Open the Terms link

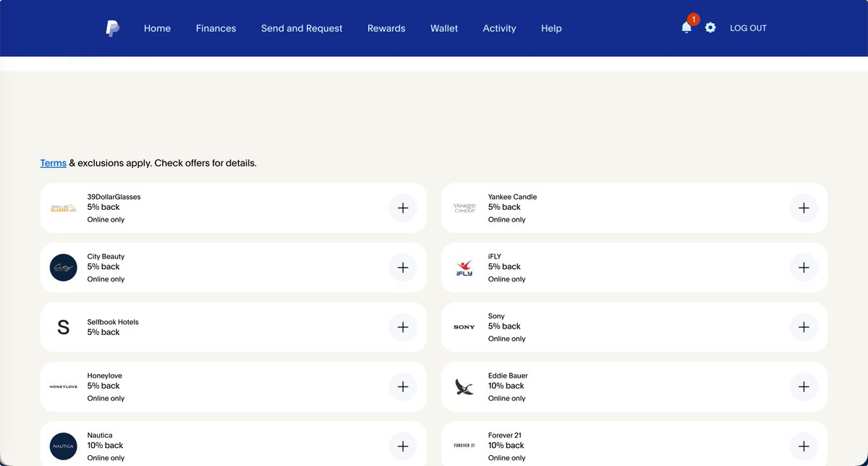(x=54, y=163)
